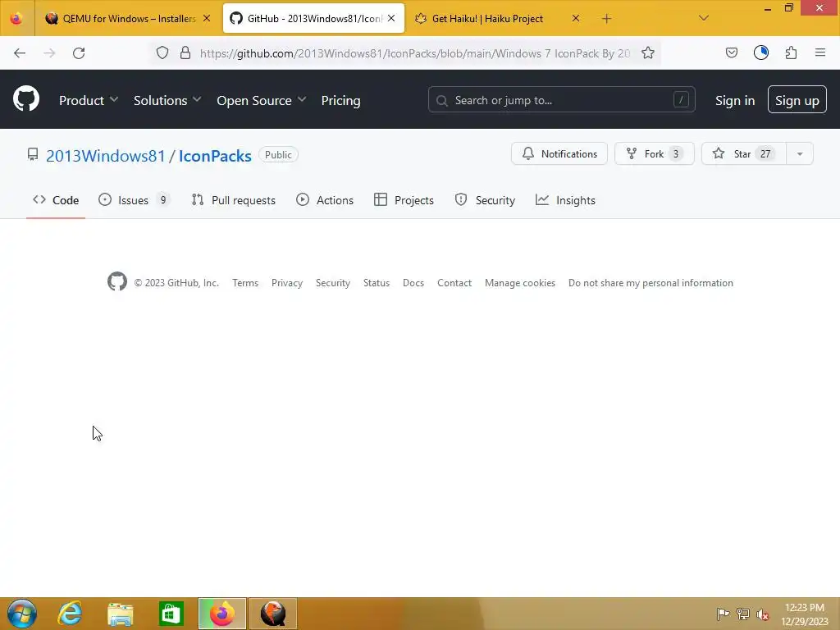Click the QEMU taskbar icon

pyautogui.click(x=272, y=614)
